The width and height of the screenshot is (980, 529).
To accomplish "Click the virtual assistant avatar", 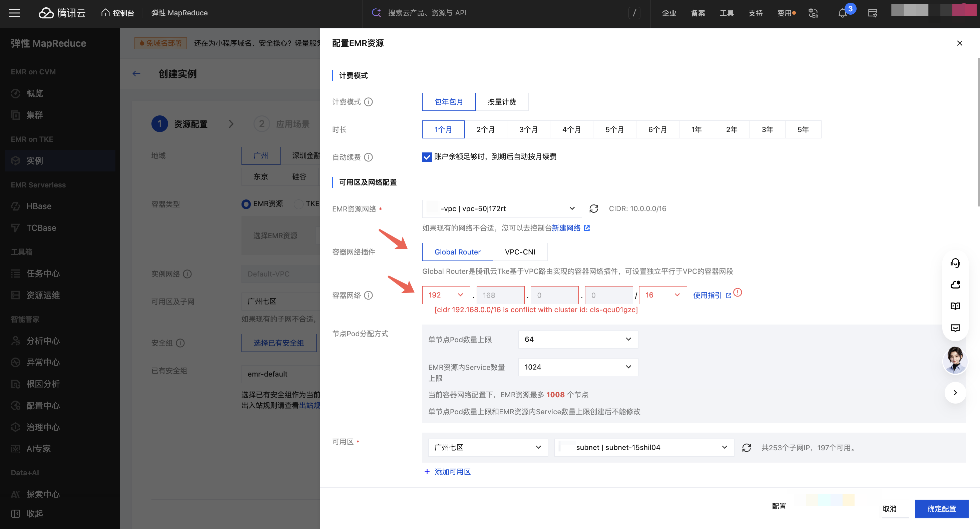I will pos(955,360).
